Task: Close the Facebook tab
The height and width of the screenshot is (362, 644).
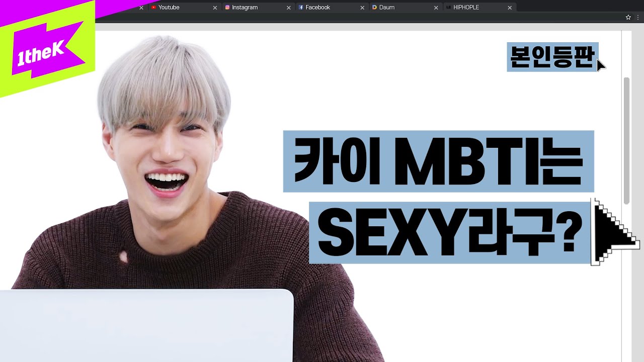Action: (362, 8)
